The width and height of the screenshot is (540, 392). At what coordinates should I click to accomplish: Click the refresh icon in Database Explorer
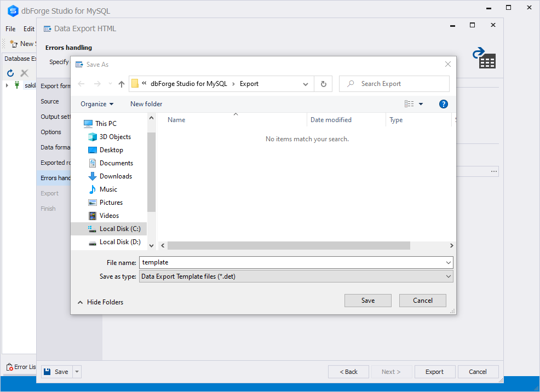(x=10, y=73)
